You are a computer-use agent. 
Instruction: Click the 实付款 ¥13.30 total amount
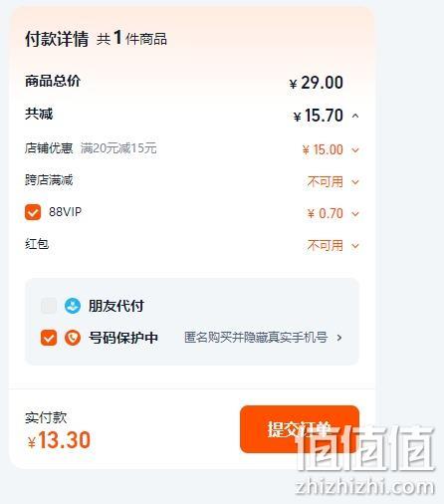pos(59,440)
